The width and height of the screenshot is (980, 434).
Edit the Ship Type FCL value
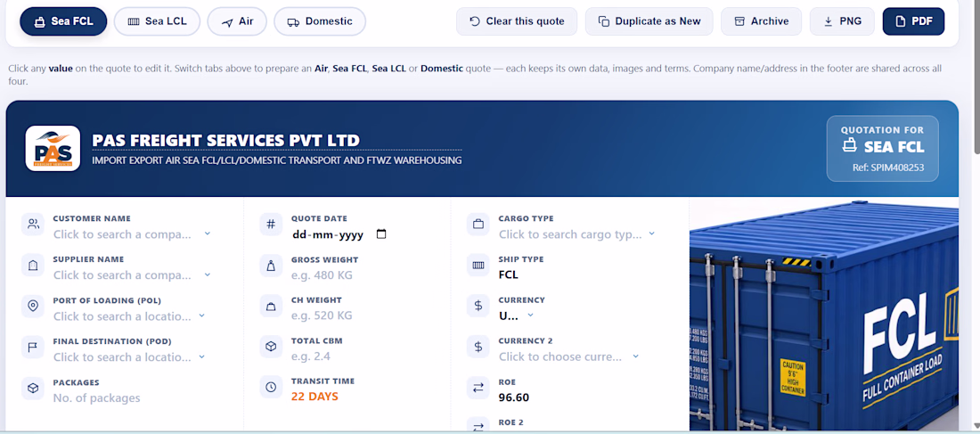click(x=508, y=274)
